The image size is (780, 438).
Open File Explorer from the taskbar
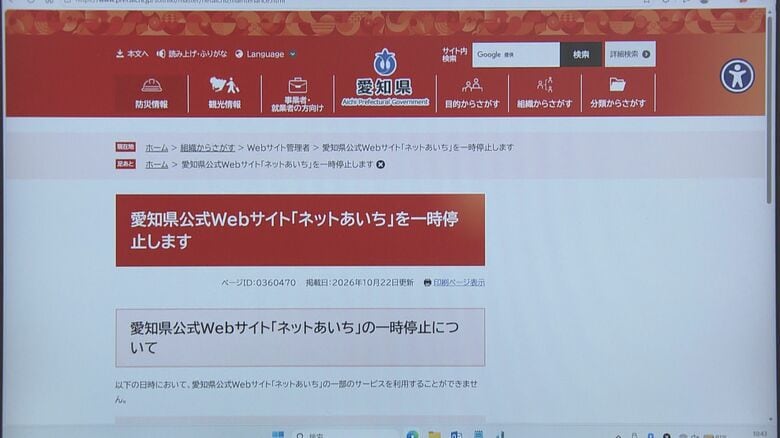click(x=434, y=435)
